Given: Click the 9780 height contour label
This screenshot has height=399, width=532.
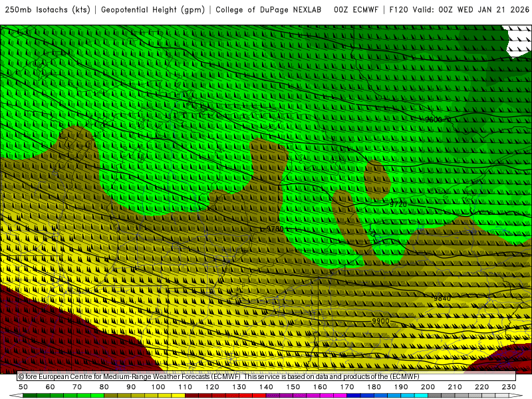Looking at the screenshot, I should (275, 229).
